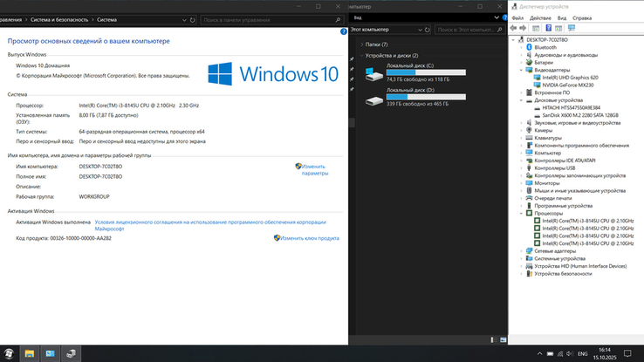Click the Локальный диск (C:) usage bar
This screenshot has width=644, height=362.
pyautogui.click(x=426, y=72)
